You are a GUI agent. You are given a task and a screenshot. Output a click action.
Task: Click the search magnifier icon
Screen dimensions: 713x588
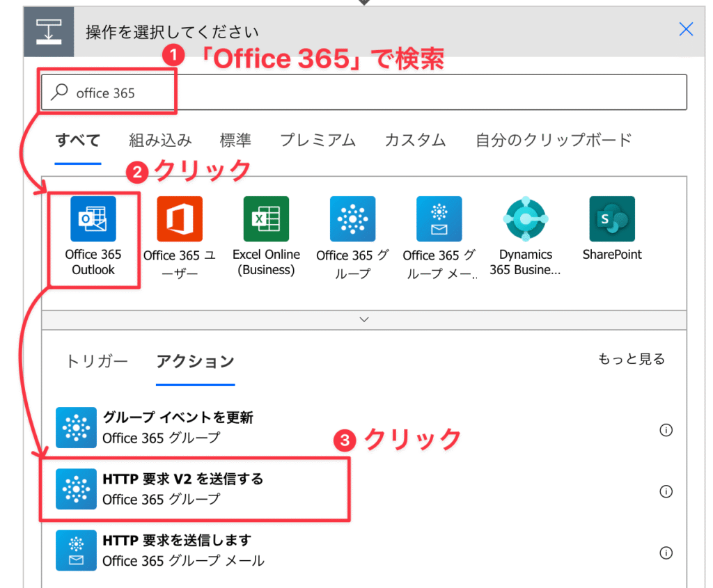(x=60, y=92)
